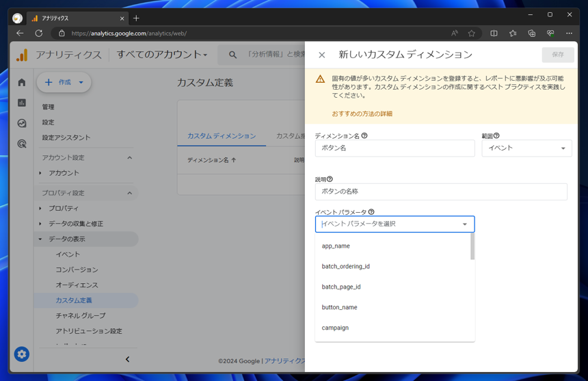Viewport: 588px width, 381px height.
Task: Open 設定アシスタント in the sidebar
Action: pyautogui.click(x=66, y=137)
